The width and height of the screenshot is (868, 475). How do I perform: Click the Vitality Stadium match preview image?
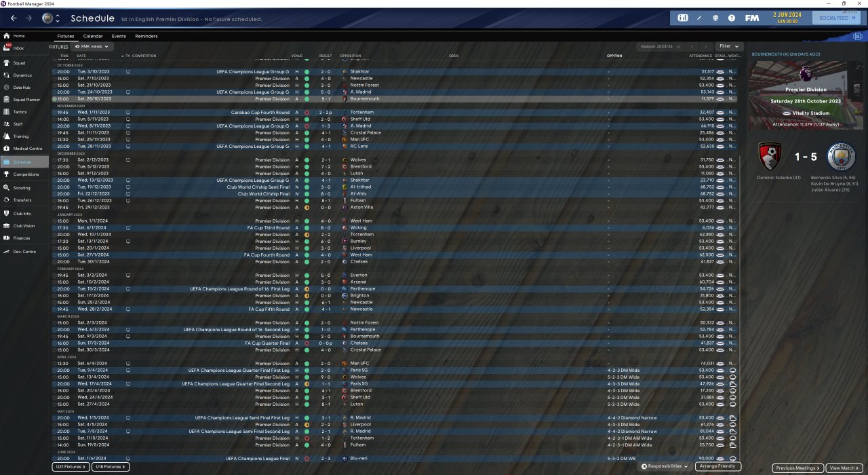coord(806,94)
